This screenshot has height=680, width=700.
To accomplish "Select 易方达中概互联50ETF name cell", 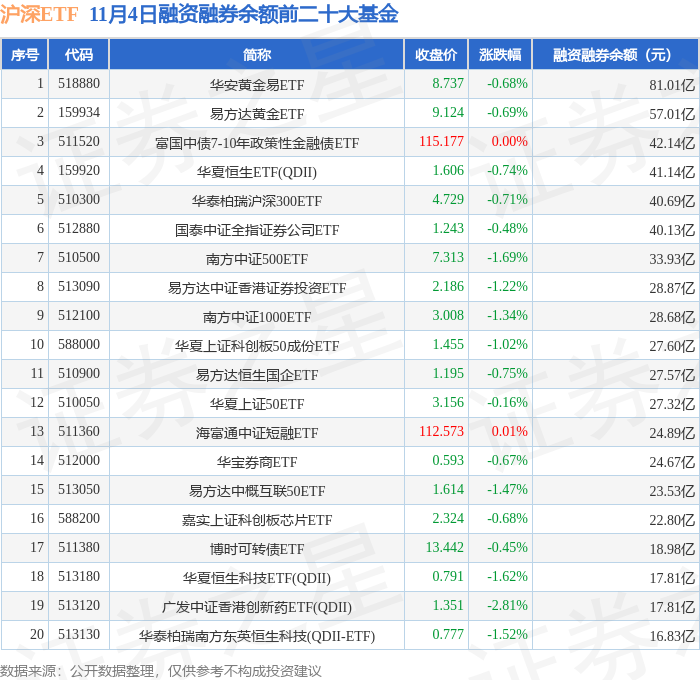I will pyautogui.click(x=257, y=491).
